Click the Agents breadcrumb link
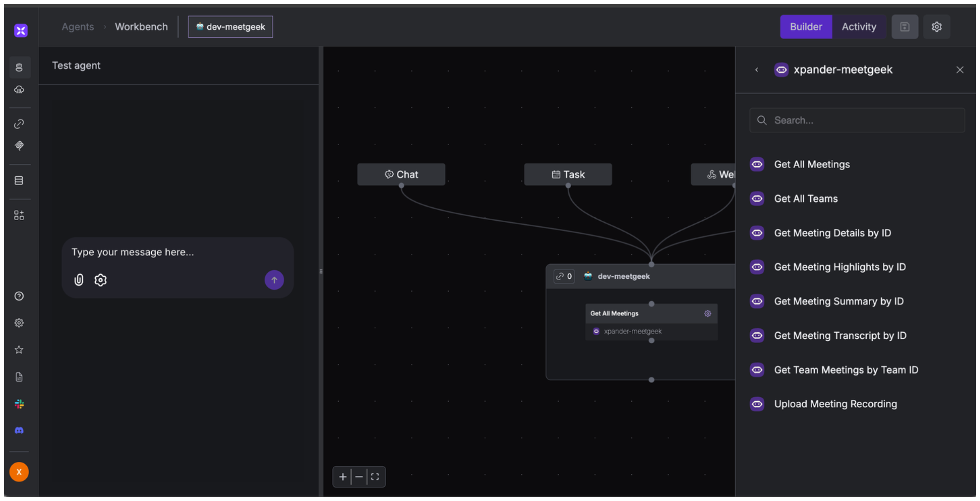The height and width of the screenshot is (501, 980). [x=78, y=27]
